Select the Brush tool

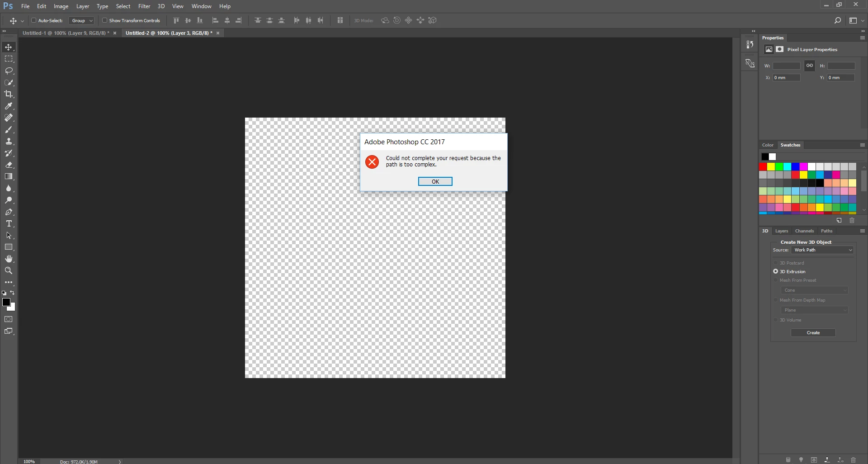coord(9,130)
